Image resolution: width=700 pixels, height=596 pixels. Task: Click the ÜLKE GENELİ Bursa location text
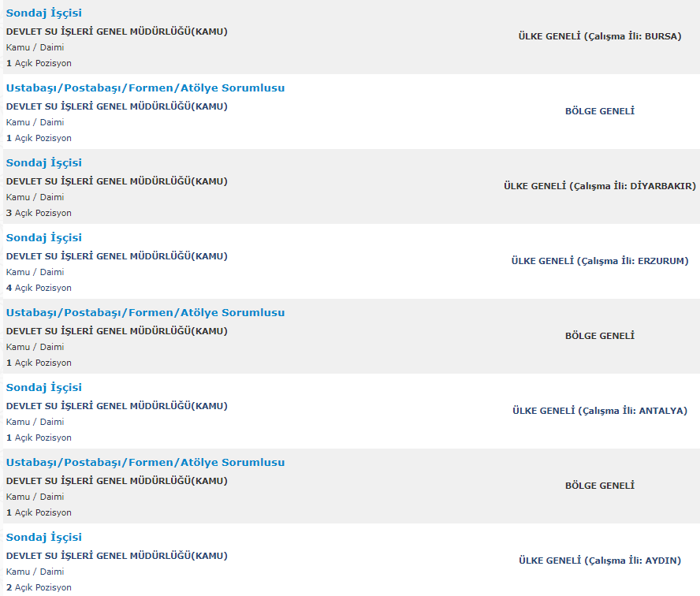599,36
